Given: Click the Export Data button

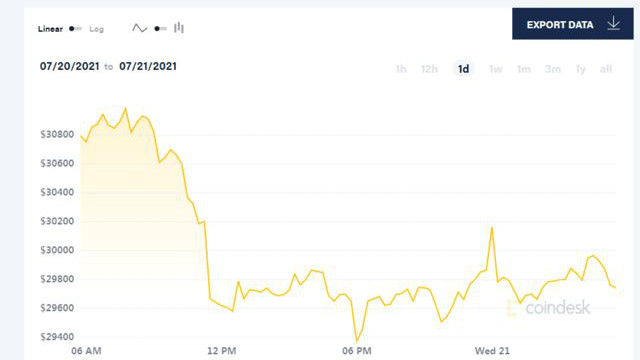Looking at the screenshot, I should (573, 24).
